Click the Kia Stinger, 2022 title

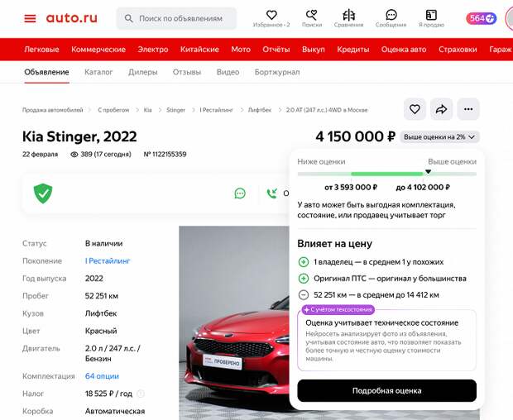79,136
